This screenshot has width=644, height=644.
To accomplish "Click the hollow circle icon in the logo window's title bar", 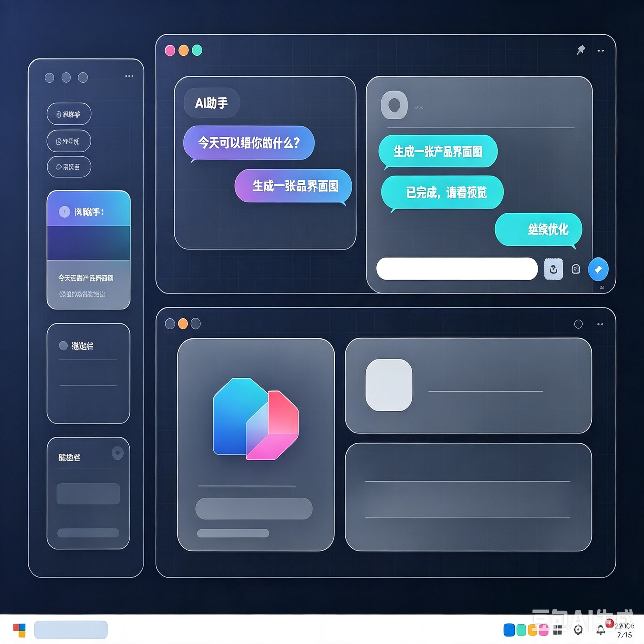I will pyautogui.click(x=578, y=324).
